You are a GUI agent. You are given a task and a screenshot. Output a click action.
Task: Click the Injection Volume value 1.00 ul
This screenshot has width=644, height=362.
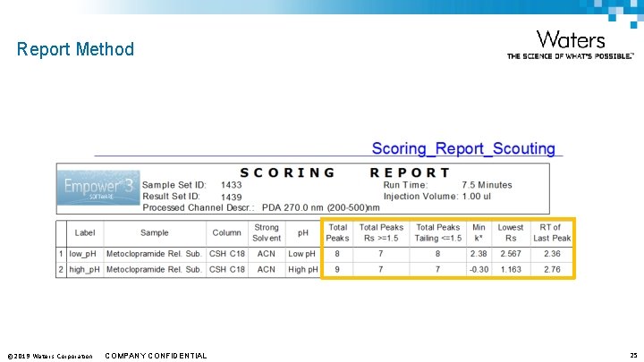pyautogui.click(x=477, y=197)
